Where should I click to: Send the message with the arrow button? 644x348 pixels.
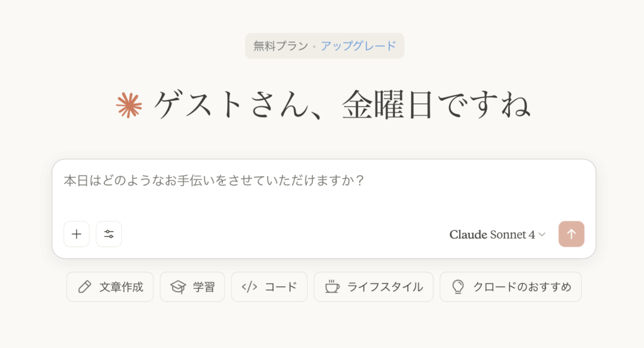point(571,234)
